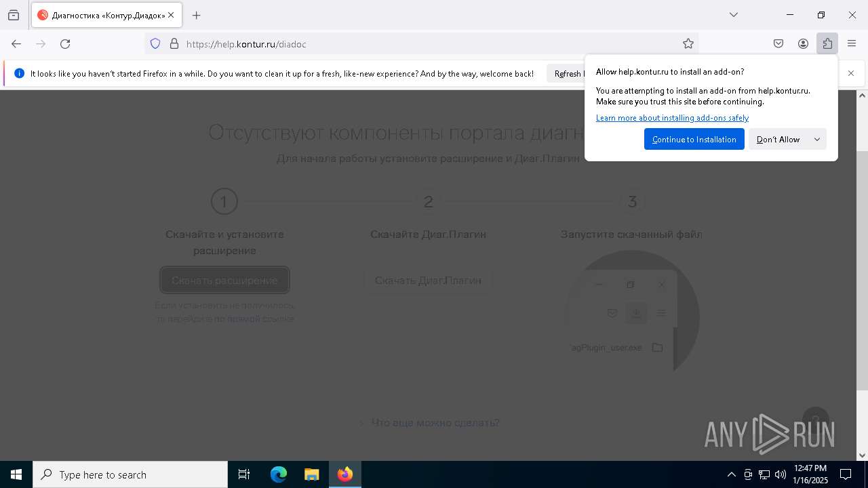Open the Firefox View recent browsing icon

tap(14, 15)
